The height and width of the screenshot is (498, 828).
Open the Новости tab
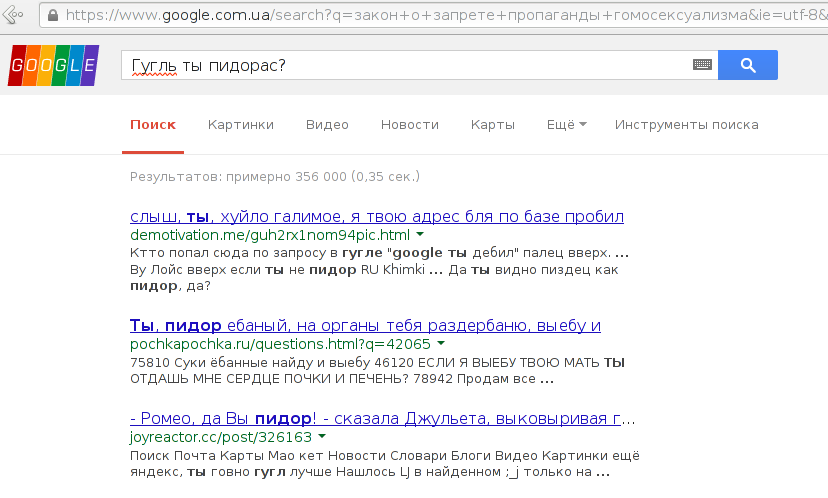410,125
